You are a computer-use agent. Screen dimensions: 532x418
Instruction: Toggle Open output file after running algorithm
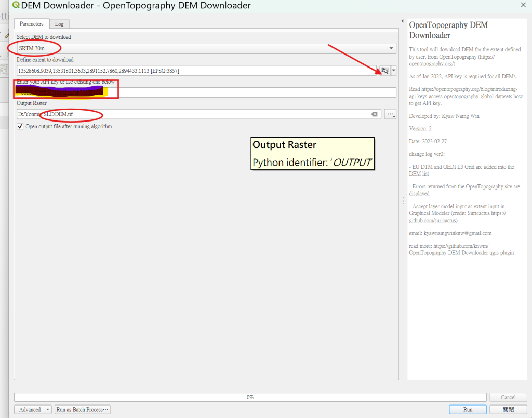pyautogui.click(x=20, y=127)
